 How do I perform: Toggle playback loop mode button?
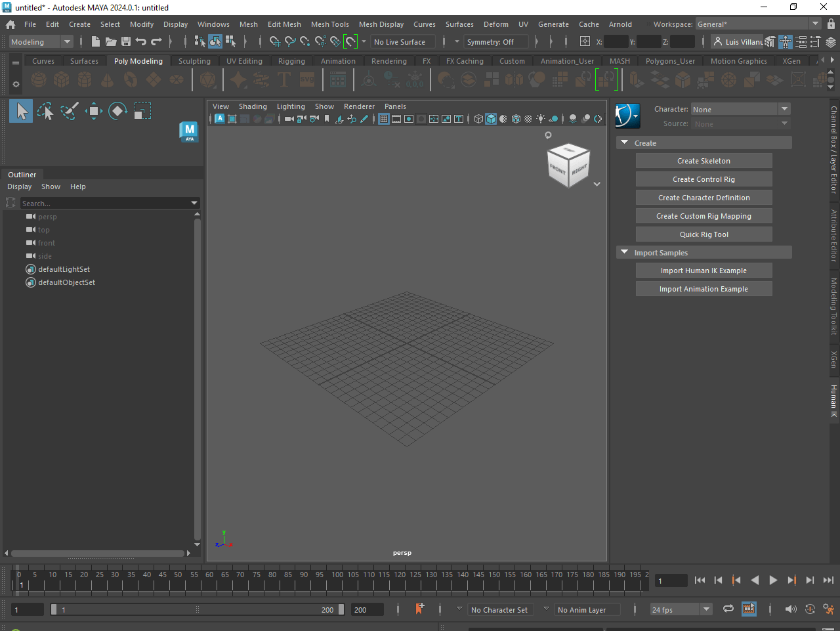pos(728,609)
